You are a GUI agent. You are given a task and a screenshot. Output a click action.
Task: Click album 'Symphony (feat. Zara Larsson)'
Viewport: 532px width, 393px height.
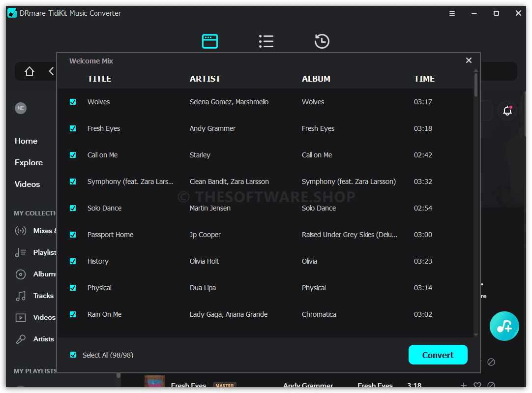click(x=349, y=181)
